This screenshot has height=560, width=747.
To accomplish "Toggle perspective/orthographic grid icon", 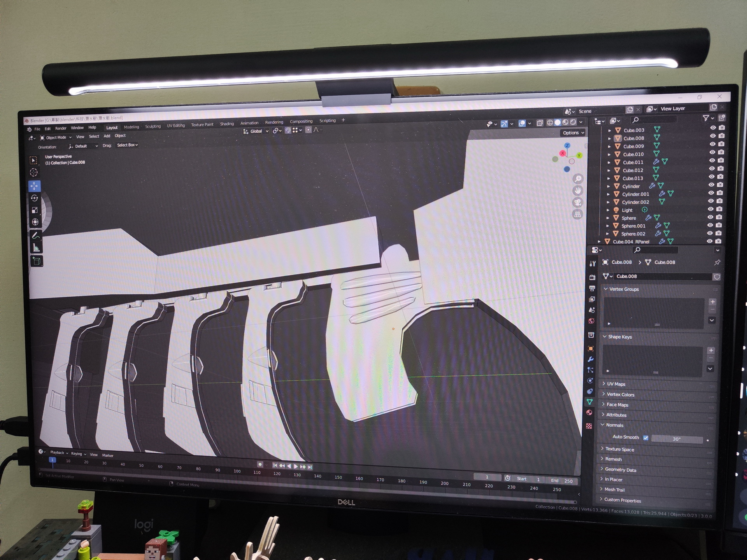I will tap(577, 214).
